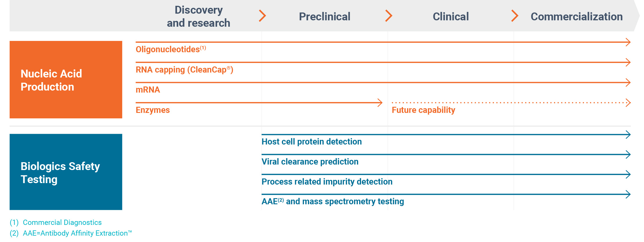
Task: Click the chevron between Preclinical and Clinical
Action: (389, 16)
